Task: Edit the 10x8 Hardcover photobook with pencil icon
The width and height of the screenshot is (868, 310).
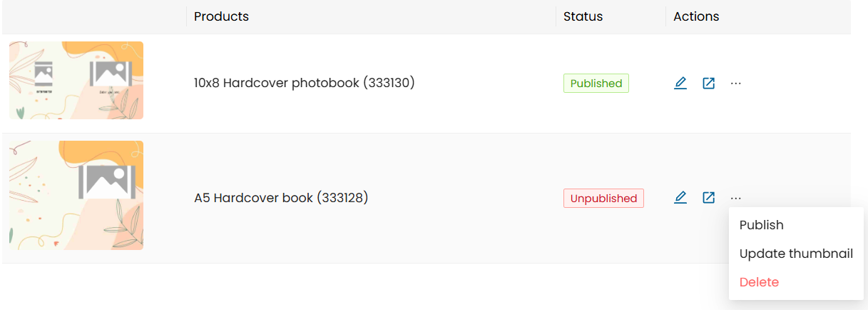Action: [x=680, y=84]
